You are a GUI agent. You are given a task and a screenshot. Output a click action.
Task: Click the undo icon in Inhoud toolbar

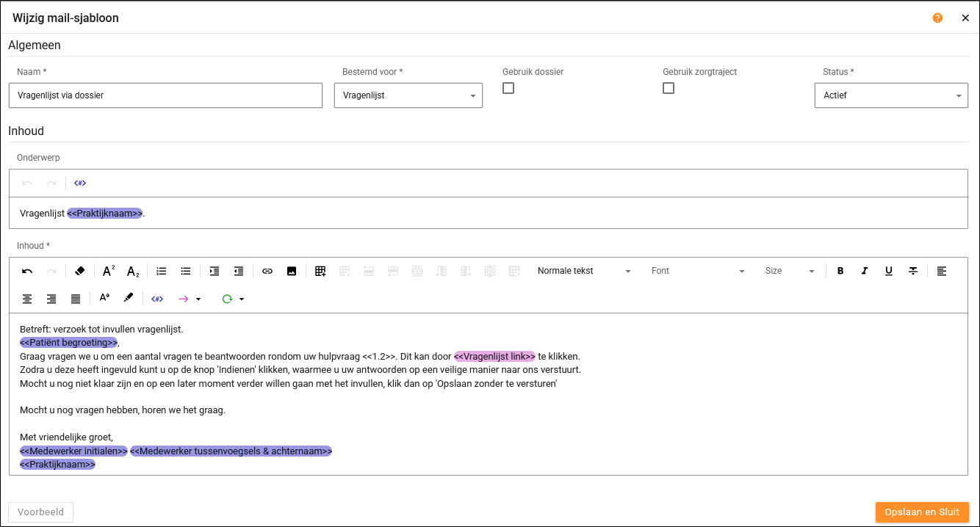[x=27, y=272]
